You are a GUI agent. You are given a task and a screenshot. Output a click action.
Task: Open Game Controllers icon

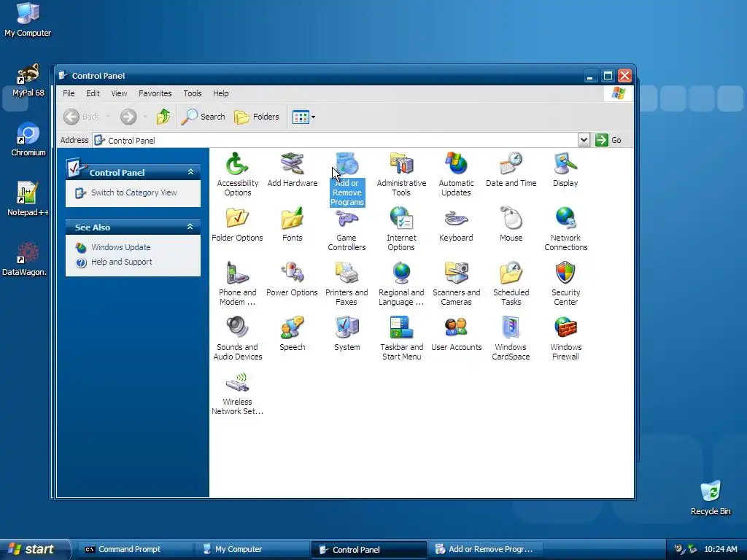347,228
